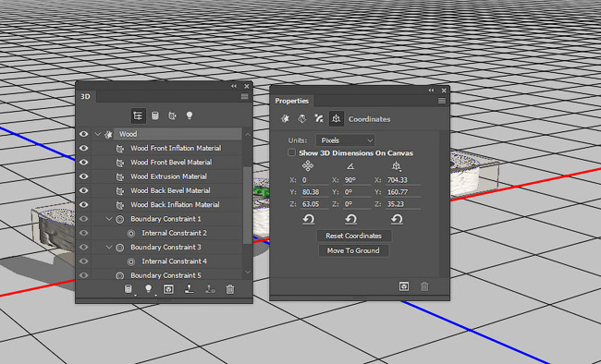The image size is (601, 364).
Task: Open the Cap properties icon
Action: [319, 119]
